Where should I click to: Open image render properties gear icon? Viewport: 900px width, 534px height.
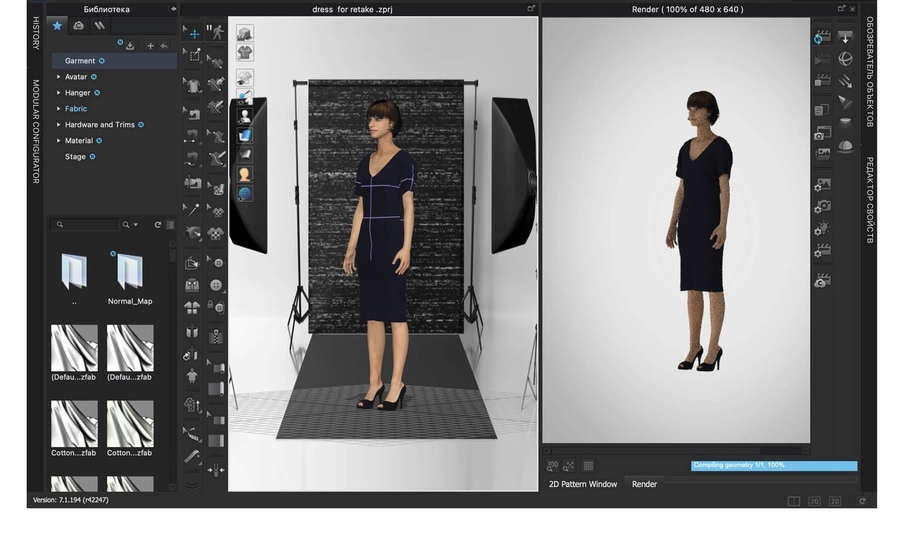[x=822, y=185]
